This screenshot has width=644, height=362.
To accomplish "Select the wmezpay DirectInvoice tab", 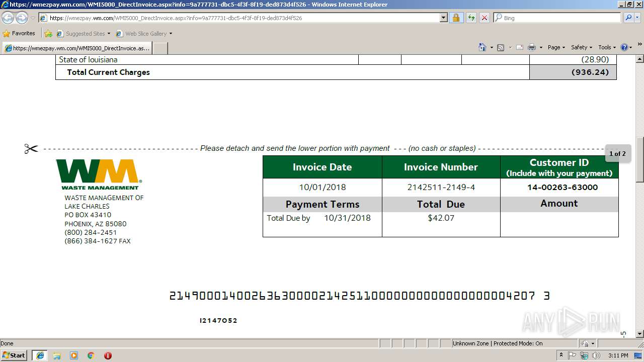I will [76, 48].
